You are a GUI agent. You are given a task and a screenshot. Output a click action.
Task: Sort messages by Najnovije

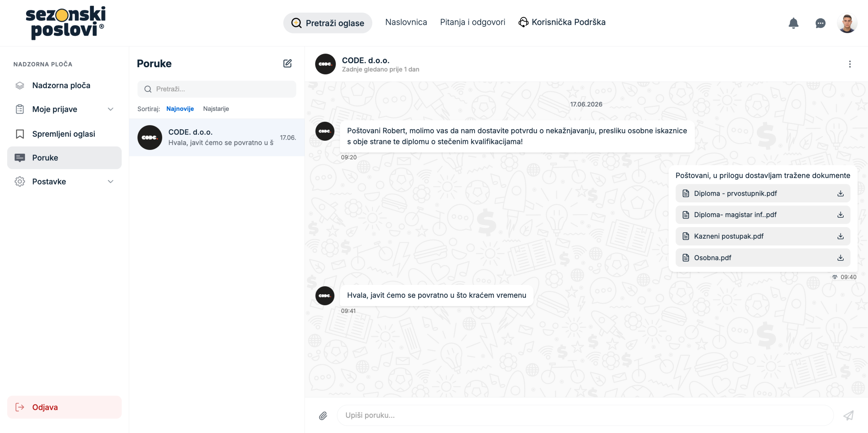coord(180,109)
